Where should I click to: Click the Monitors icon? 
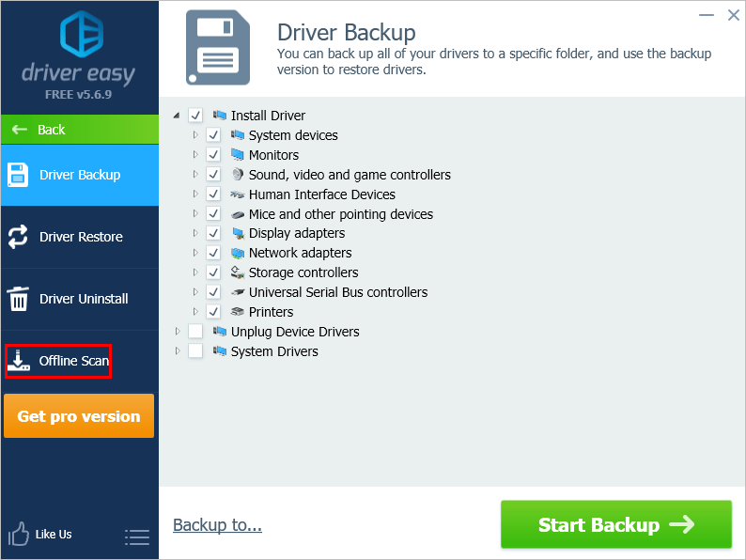(x=238, y=155)
